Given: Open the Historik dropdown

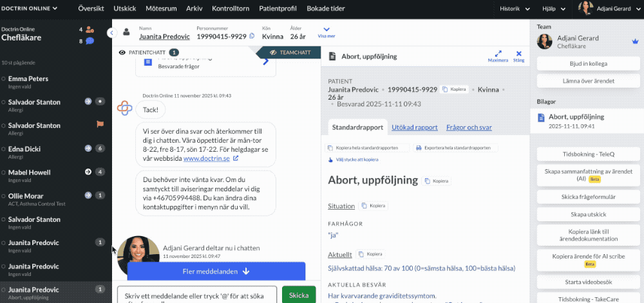Looking at the screenshot, I should [515, 8].
